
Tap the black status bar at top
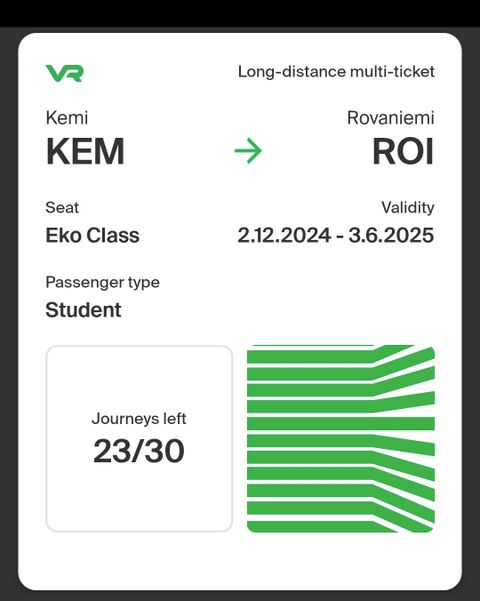point(240,13)
